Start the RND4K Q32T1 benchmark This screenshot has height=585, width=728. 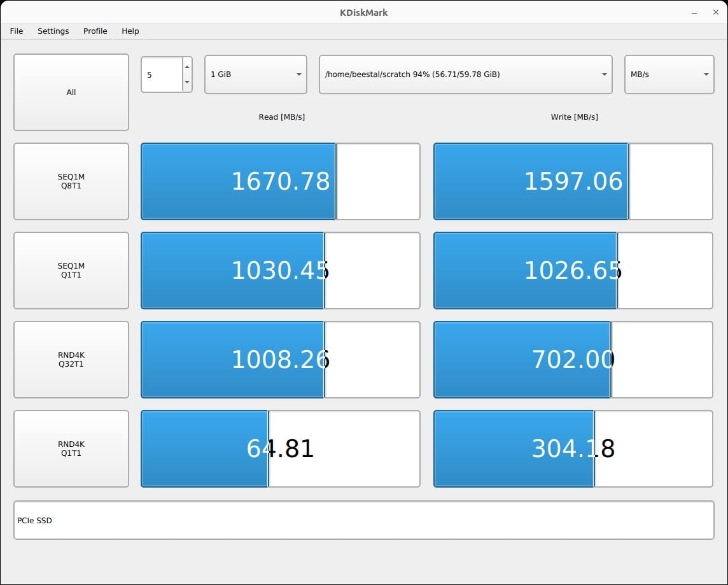[x=71, y=360]
